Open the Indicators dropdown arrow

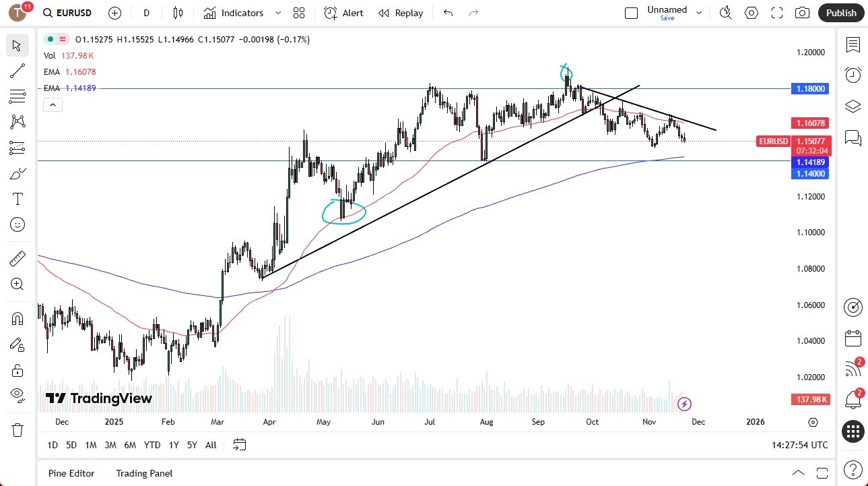coord(277,13)
